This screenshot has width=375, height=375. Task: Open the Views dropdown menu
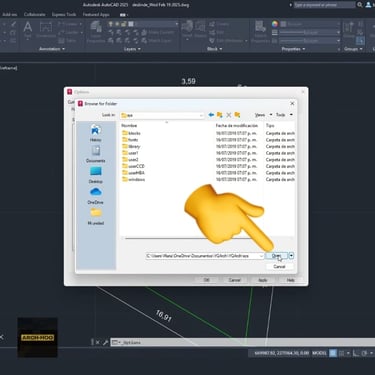click(x=264, y=115)
